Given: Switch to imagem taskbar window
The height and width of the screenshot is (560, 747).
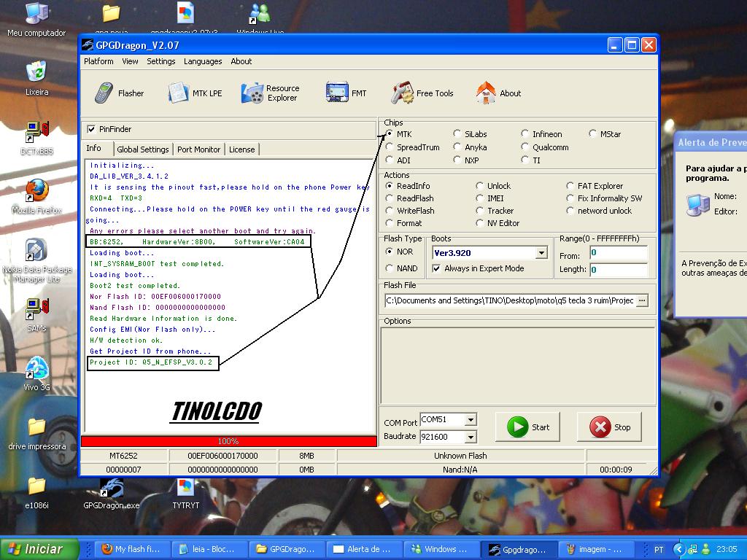Looking at the screenshot, I should 596,549.
